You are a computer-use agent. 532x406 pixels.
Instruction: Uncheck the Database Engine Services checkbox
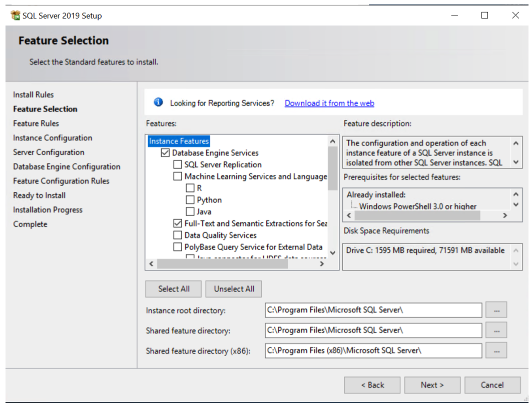(x=165, y=153)
